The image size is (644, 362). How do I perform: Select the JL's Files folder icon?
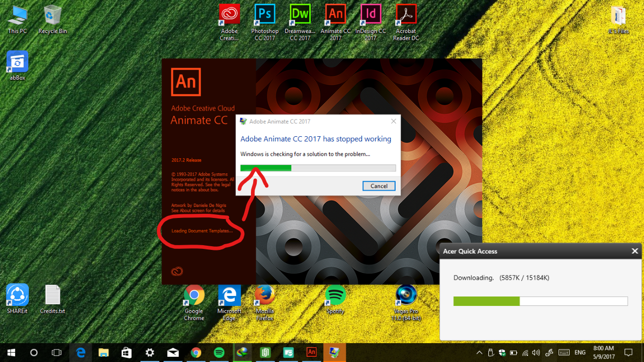tap(618, 19)
